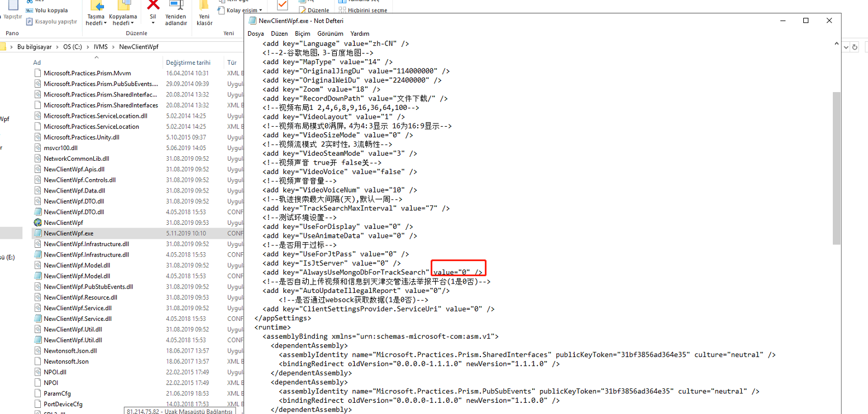Open the Dosya menu in Not Defteri
This screenshot has width=868, height=414.
(x=256, y=33)
